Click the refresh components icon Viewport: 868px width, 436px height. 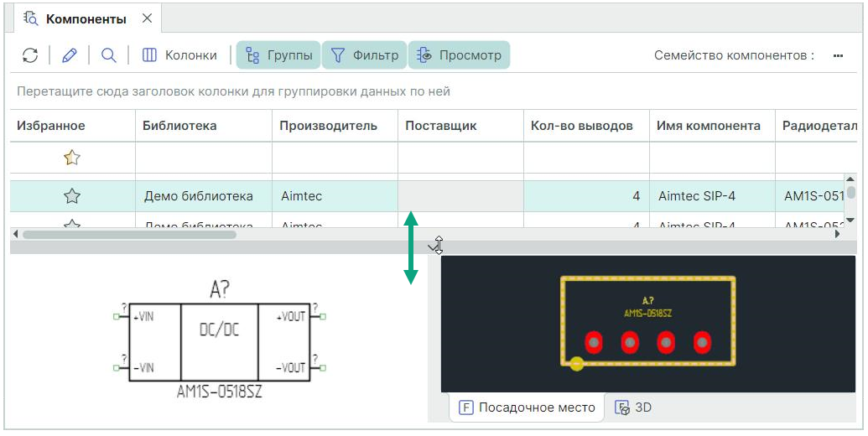click(x=30, y=55)
